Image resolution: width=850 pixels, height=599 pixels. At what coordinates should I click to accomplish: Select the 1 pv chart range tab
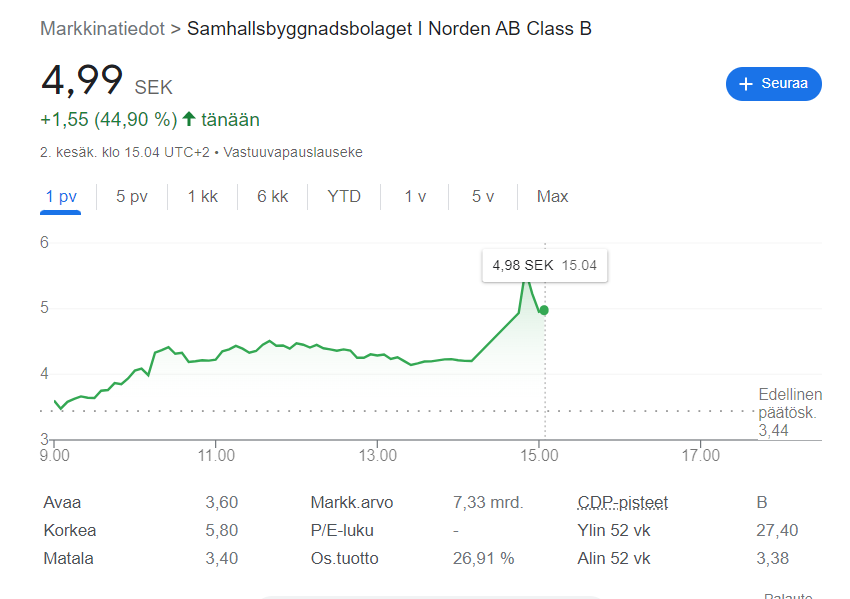61,196
